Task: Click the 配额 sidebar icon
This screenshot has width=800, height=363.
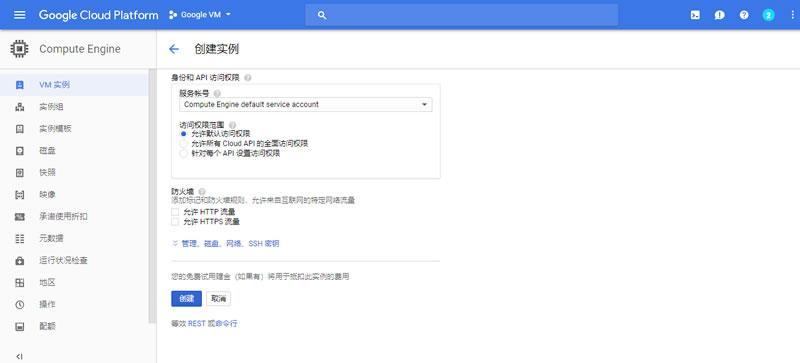Action: pos(19,326)
